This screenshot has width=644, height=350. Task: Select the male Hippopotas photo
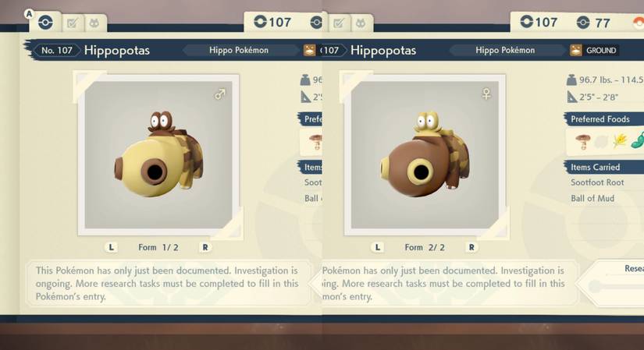(158, 154)
